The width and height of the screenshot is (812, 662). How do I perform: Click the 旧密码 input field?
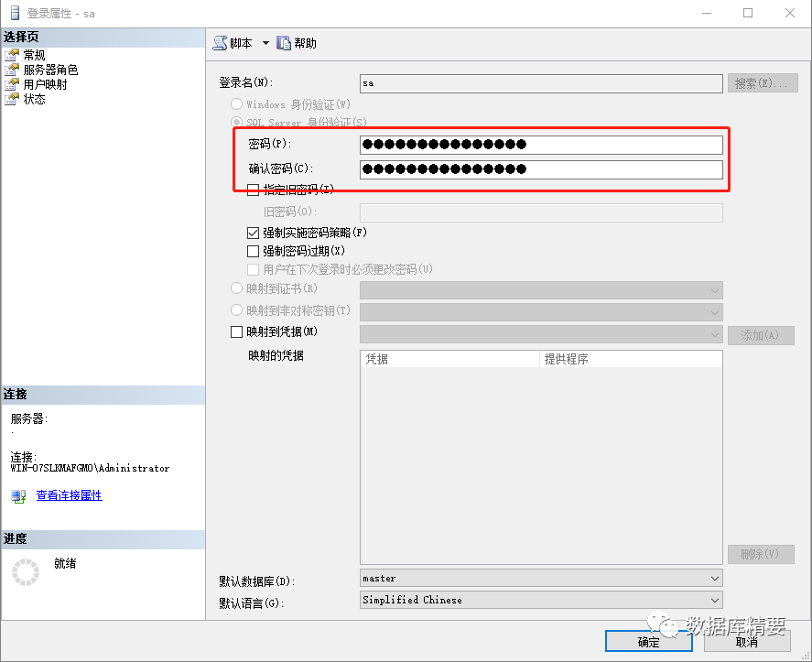click(541, 213)
